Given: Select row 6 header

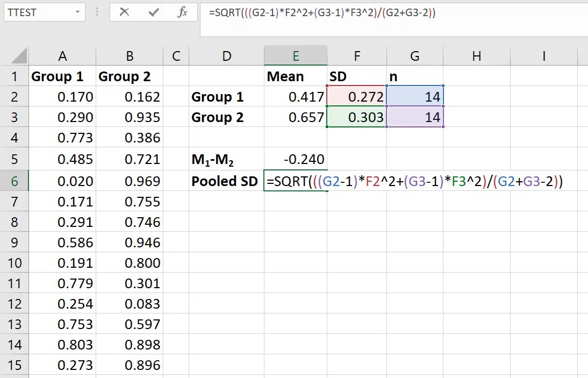Looking at the screenshot, I should (15, 181).
